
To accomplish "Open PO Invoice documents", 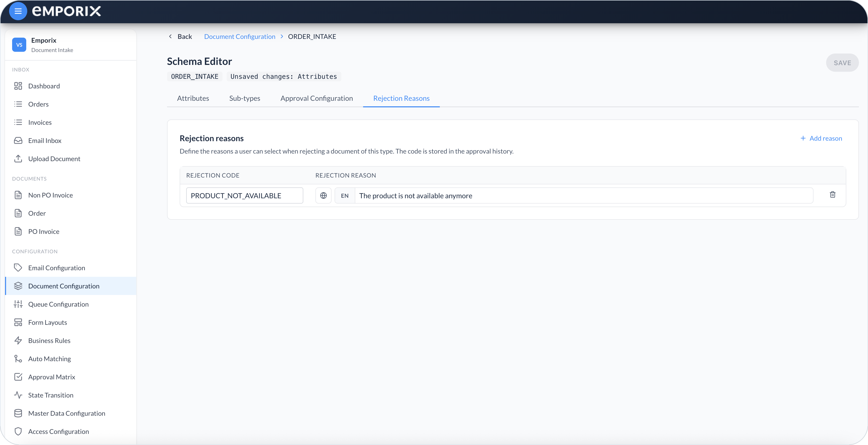I will pos(71,232).
